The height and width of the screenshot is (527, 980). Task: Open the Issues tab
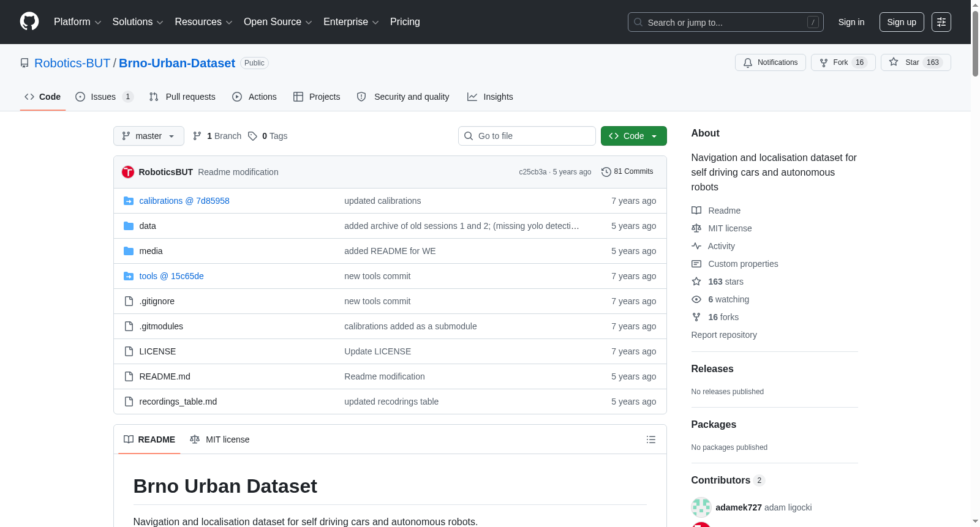click(x=104, y=97)
